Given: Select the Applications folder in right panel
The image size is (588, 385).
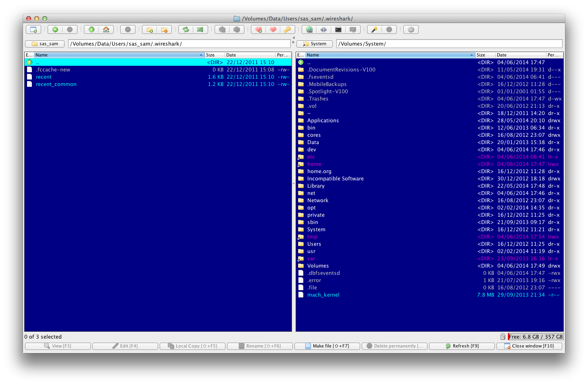Looking at the screenshot, I should click(x=323, y=120).
